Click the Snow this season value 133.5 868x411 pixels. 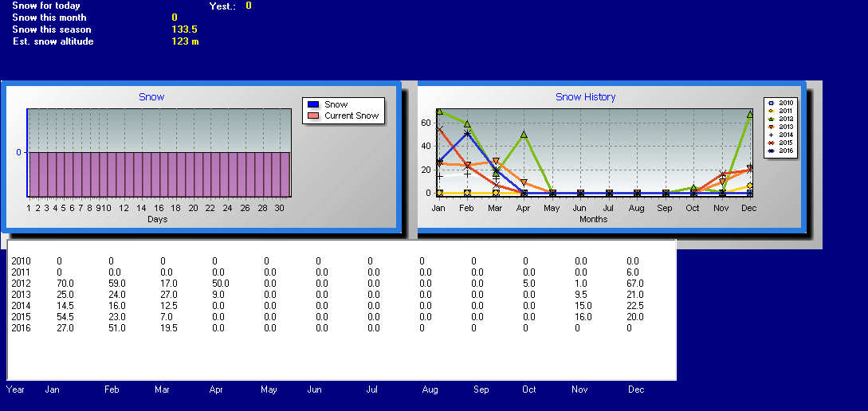click(x=184, y=29)
